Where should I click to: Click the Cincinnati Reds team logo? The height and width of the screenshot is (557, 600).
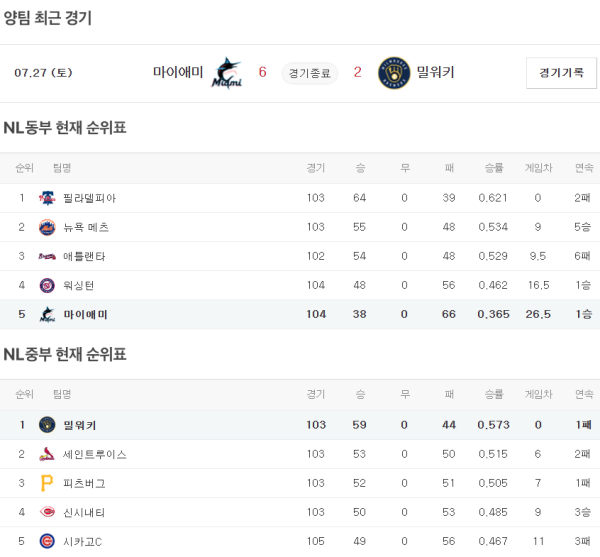47,512
